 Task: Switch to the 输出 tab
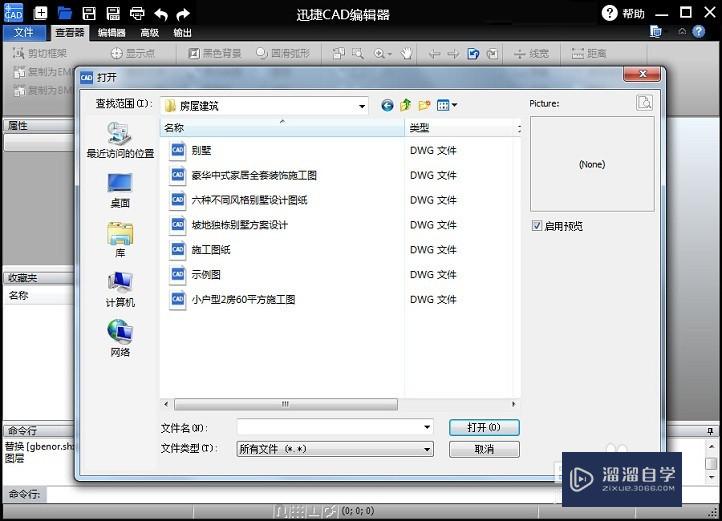(x=182, y=33)
